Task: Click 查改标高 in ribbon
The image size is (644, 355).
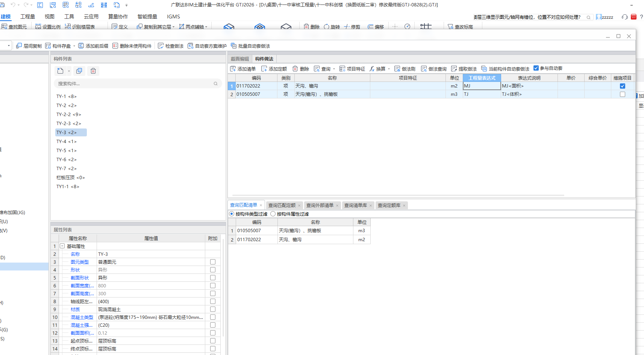Action: pyautogui.click(x=460, y=27)
